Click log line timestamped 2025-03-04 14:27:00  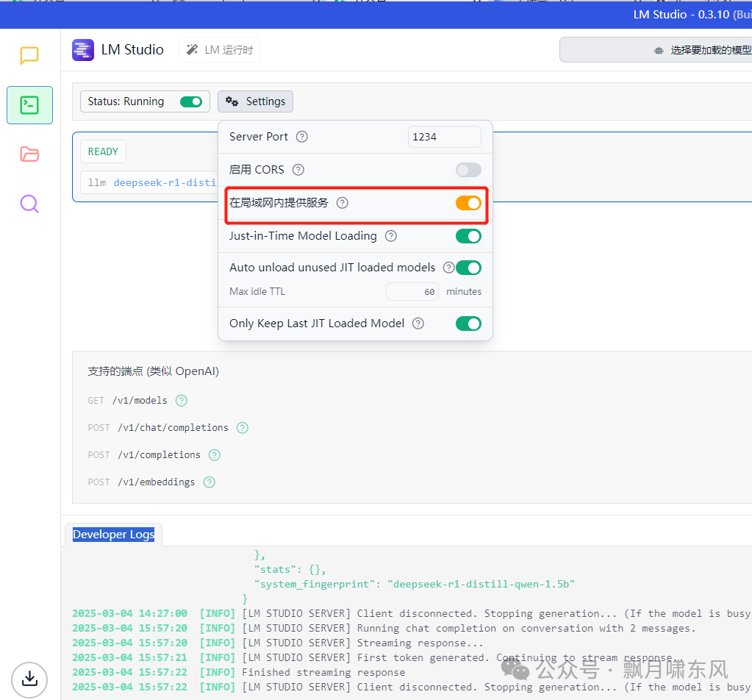(412, 614)
